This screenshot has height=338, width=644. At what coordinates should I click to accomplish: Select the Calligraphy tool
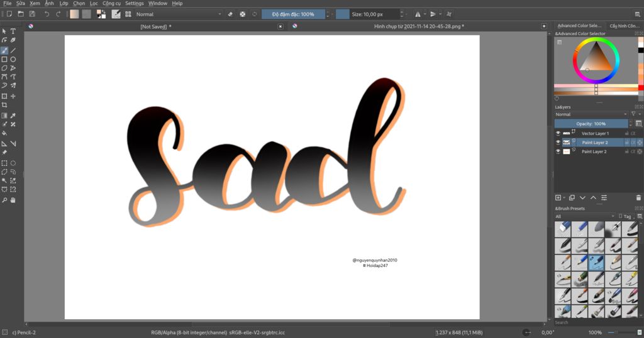coord(13,40)
